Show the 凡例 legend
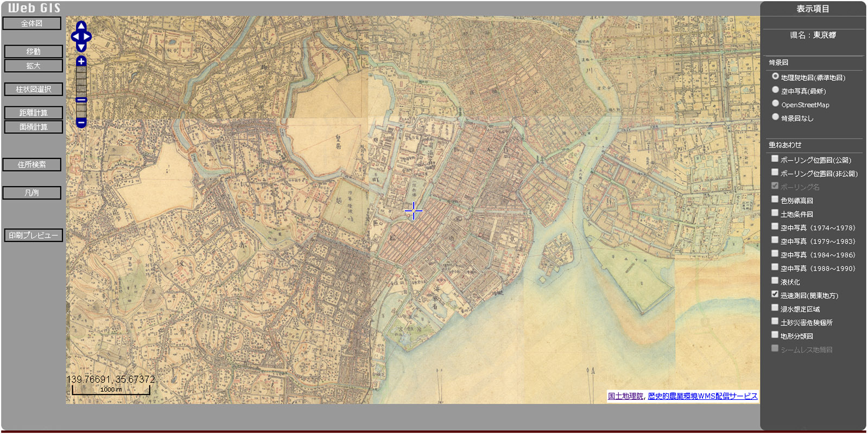The height and width of the screenshot is (434, 868). [32, 193]
